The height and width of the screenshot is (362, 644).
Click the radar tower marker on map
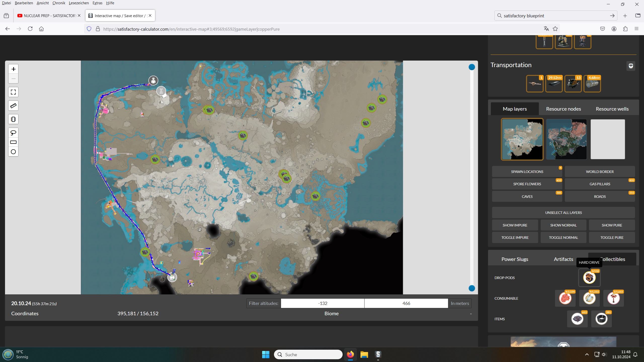coord(161,91)
